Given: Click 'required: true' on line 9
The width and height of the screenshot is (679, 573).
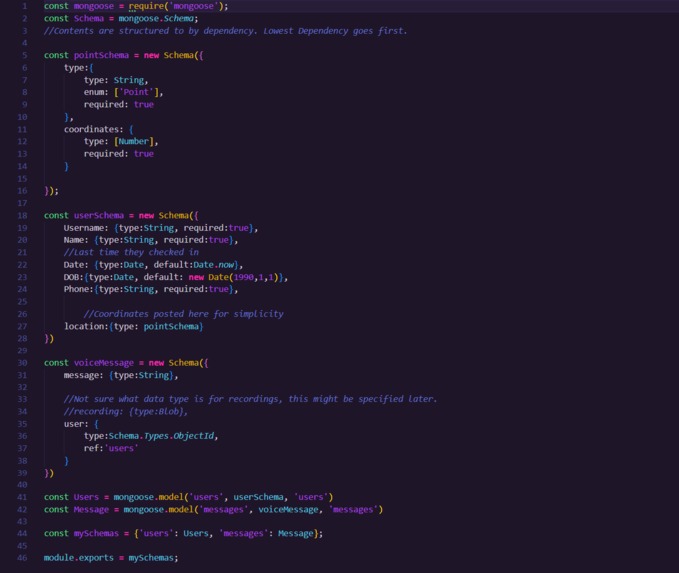Looking at the screenshot, I should [119, 104].
